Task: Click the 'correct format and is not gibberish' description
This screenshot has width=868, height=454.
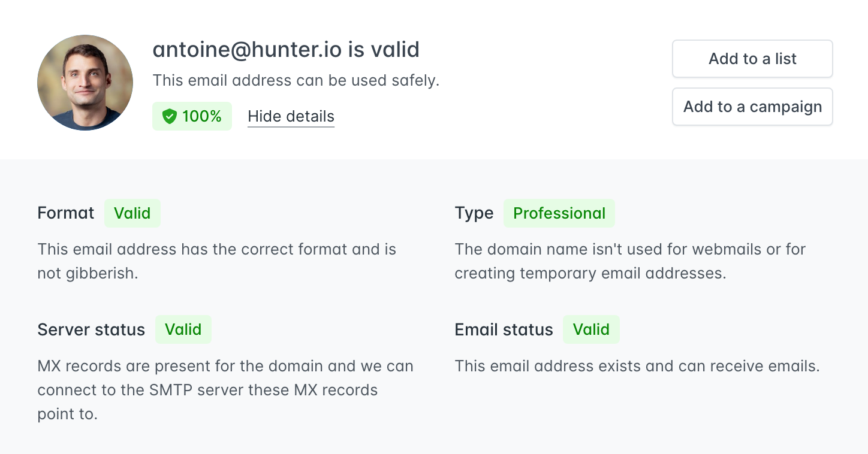Action: tap(216, 261)
